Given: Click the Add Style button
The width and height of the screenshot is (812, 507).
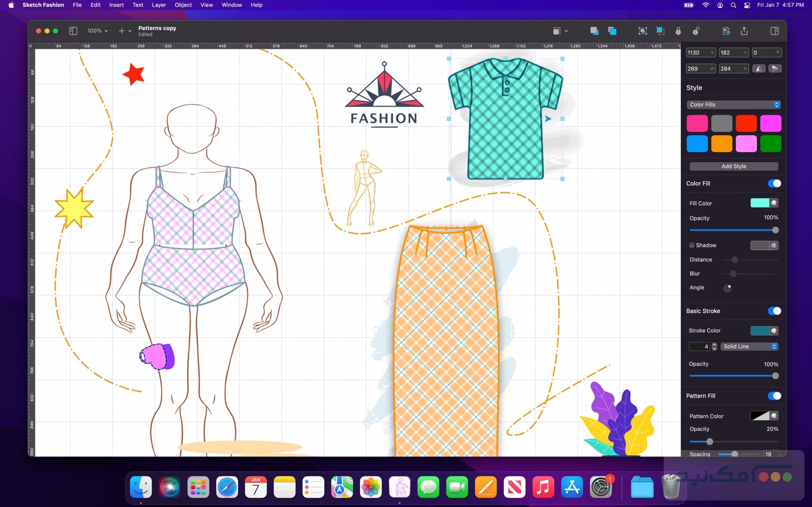Looking at the screenshot, I should pos(734,166).
